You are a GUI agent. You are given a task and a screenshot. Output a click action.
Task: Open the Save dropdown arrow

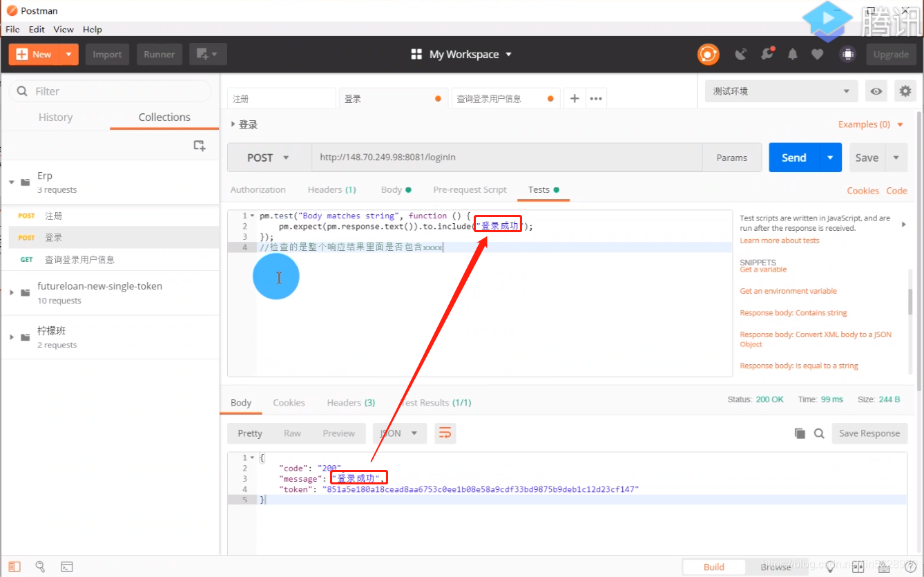click(x=896, y=158)
